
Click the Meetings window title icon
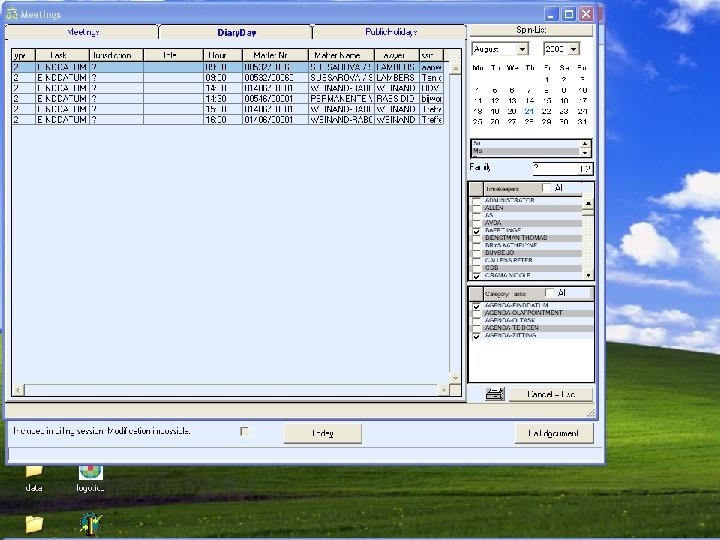[11, 14]
